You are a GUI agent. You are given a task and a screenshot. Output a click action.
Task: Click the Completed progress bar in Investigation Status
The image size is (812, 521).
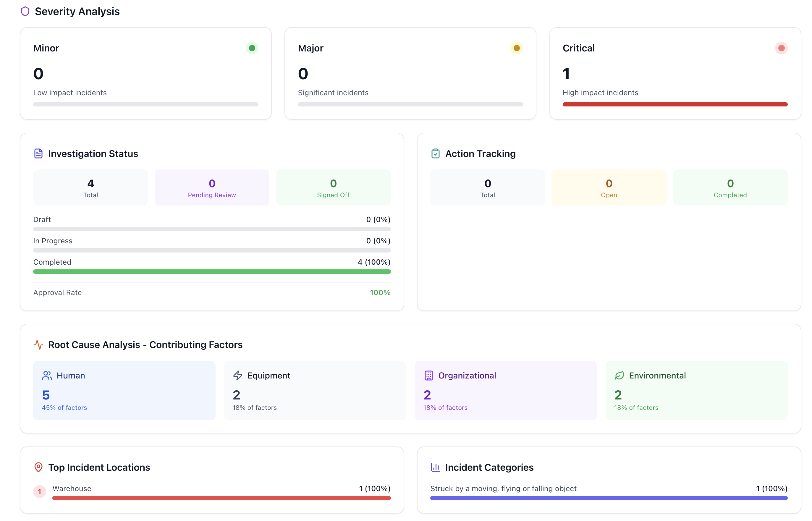point(212,271)
